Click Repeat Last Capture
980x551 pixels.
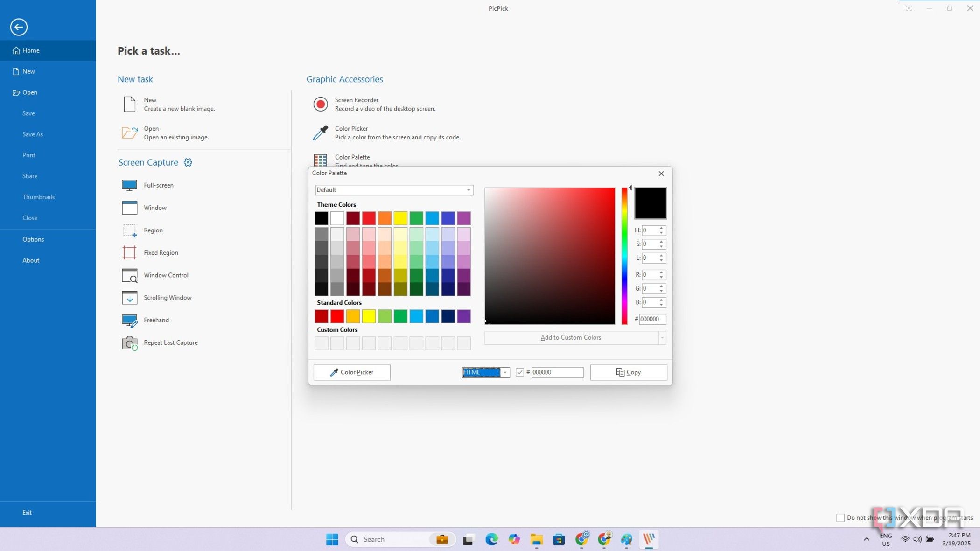pyautogui.click(x=160, y=342)
